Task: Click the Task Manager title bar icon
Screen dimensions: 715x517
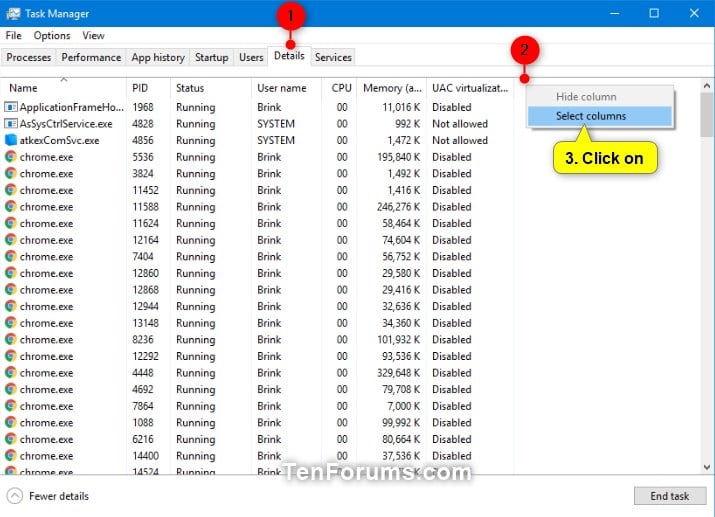Action: 13,13
